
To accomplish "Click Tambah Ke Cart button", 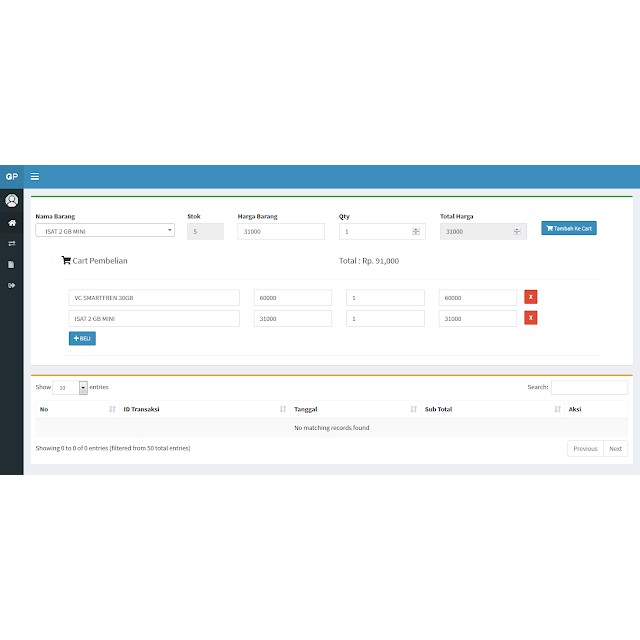I will click(x=569, y=228).
